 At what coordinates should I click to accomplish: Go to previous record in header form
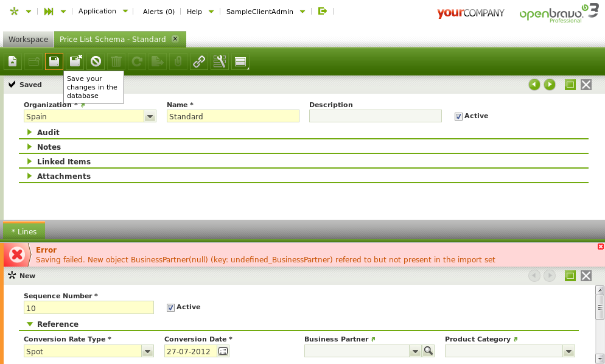[x=534, y=85]
